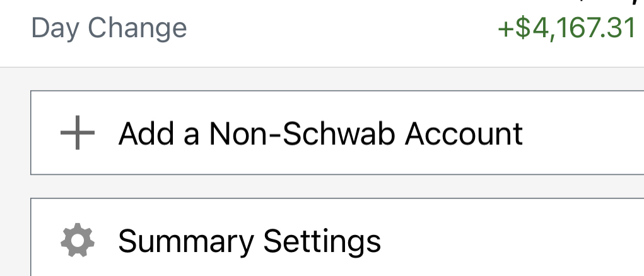Click the green day change amount
The width and height of the screenshot is (644, 276).
[567, 28]
